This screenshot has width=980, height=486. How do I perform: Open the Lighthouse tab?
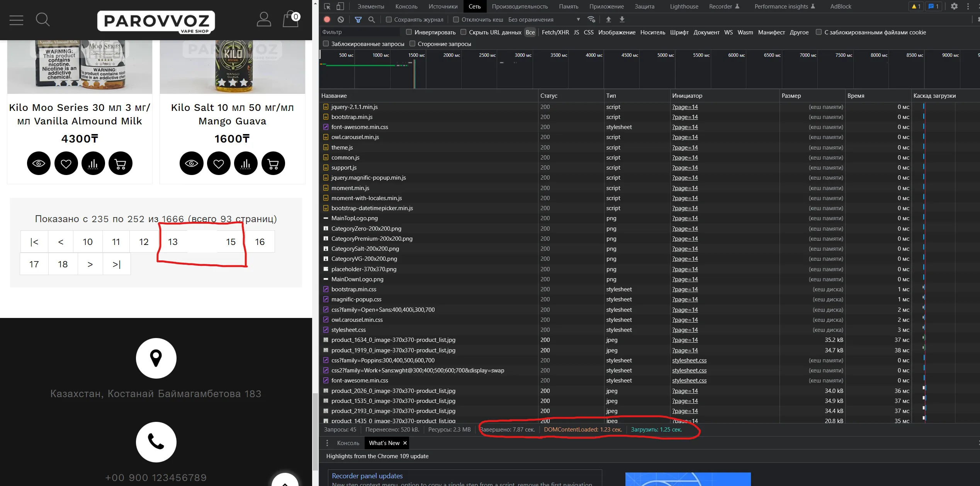pos(684,7)
